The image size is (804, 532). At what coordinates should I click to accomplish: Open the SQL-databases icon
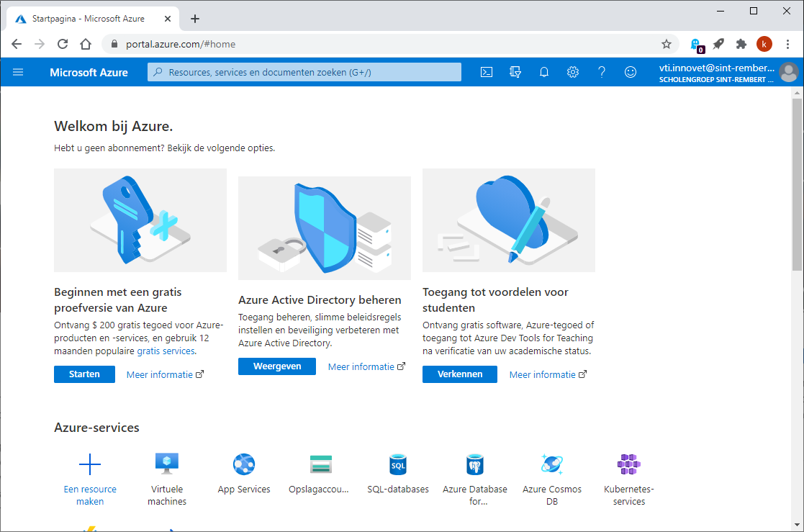click(398, 465)
